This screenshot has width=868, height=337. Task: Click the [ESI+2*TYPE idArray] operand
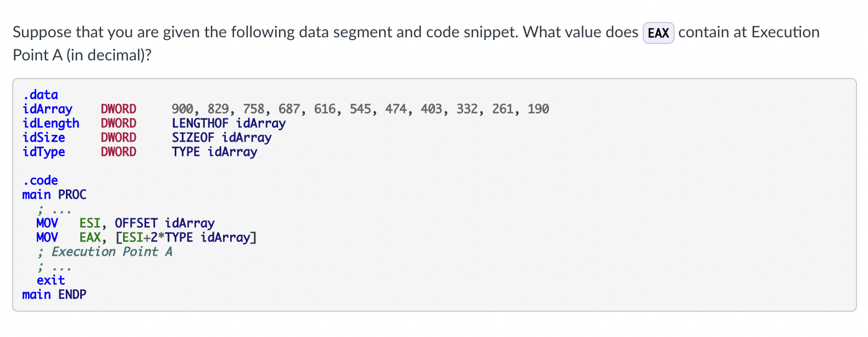tap(186, 238)
